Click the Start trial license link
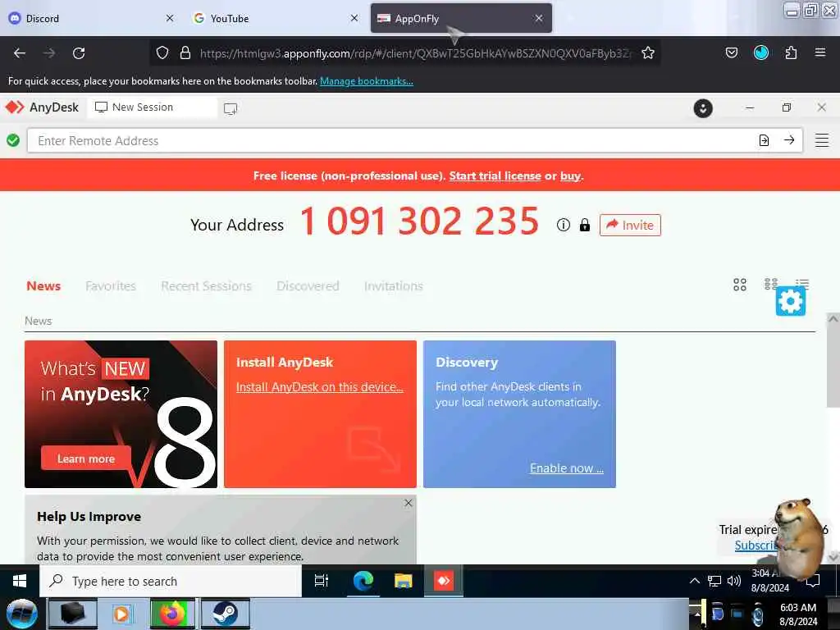 (495, 176)
